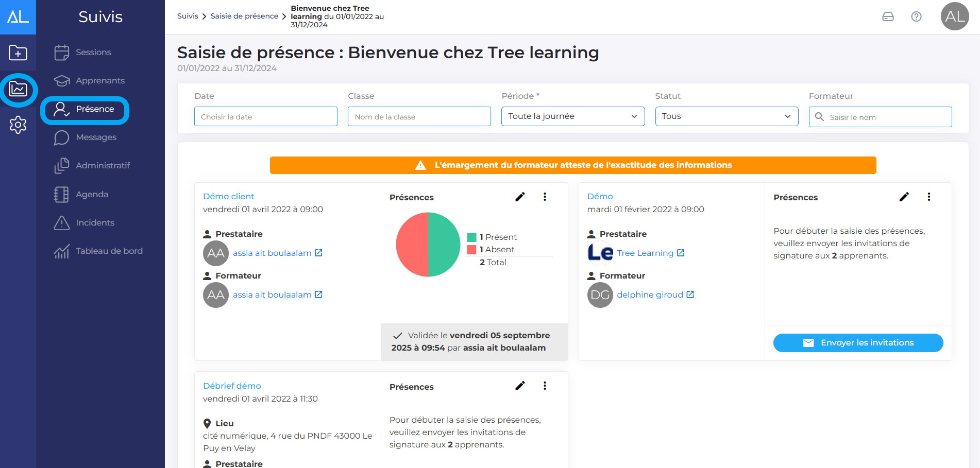Open more options for Démo session presences
The image size is (980, 468).
928,197
